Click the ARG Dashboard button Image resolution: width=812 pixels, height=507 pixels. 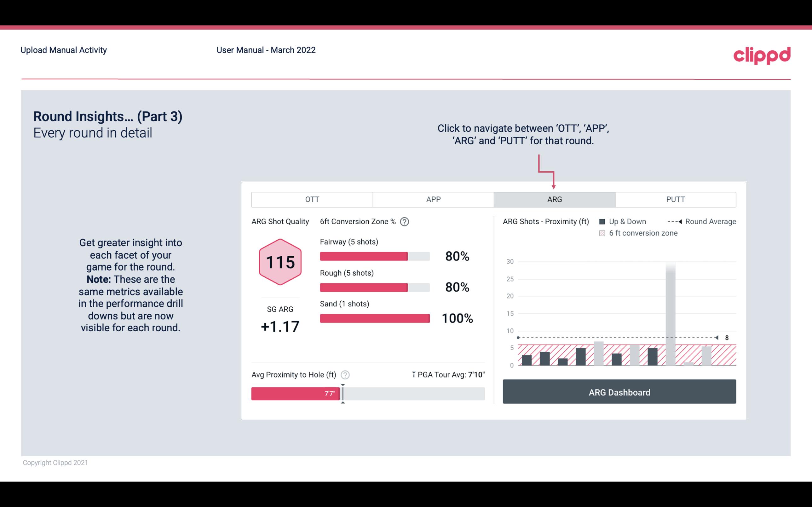pyautogui.click(x=620, y=392)
